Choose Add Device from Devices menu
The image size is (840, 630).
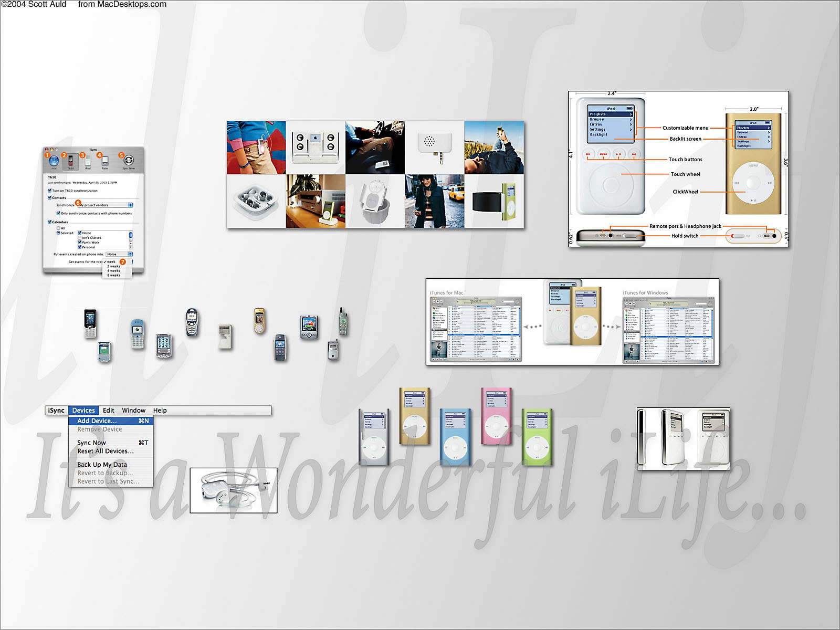pyautogui.click(x=111, y=421)
